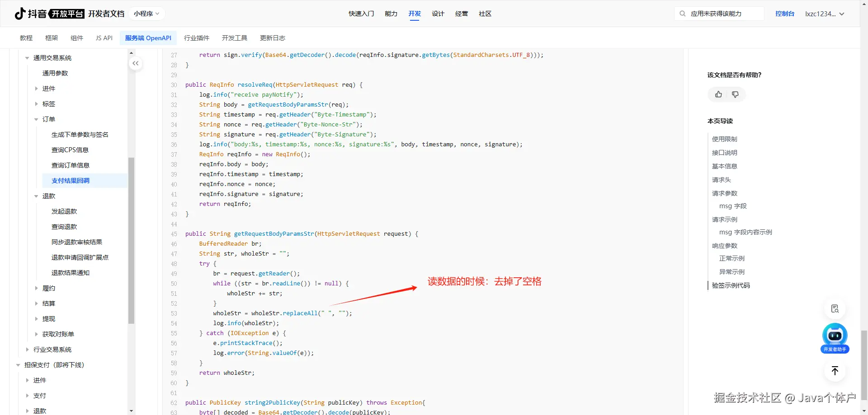Jump to msg 字段内容示例 section
Image resolution: width=868 pixels, height=415 pixels.
tap(745, 232)
